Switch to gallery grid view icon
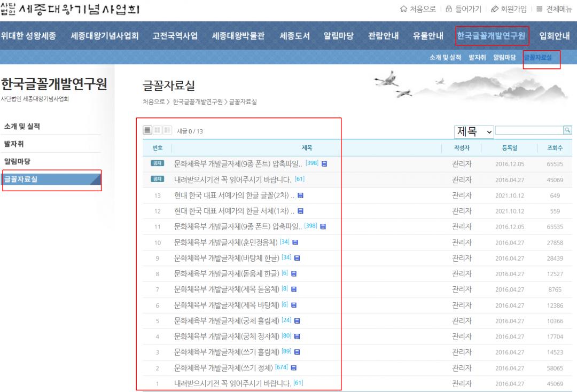The width and height of the screenshot is (577, 392). point(158,131)
